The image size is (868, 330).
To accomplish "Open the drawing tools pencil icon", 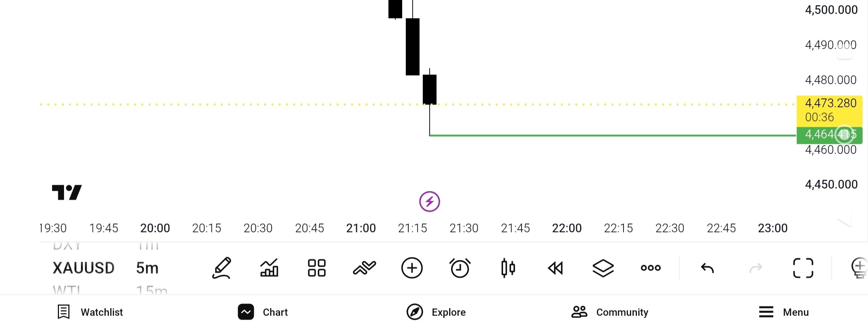I will 221,268.
